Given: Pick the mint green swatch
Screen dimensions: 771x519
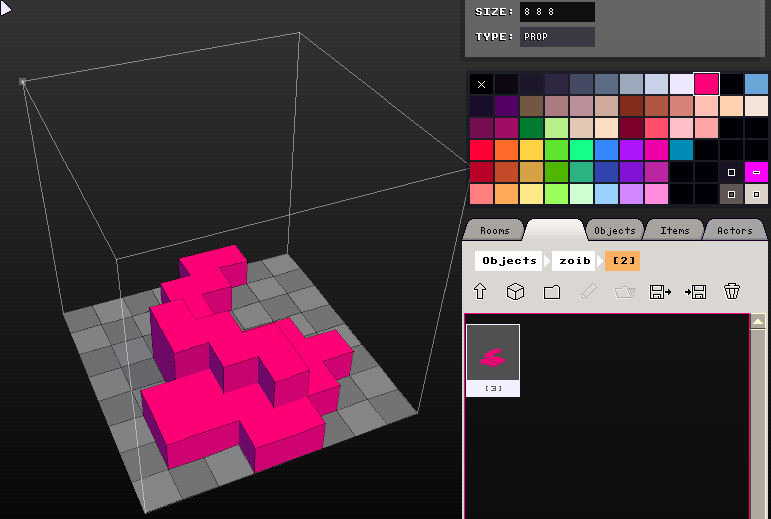Looking at the screenshot, I should tap(581, 150).
